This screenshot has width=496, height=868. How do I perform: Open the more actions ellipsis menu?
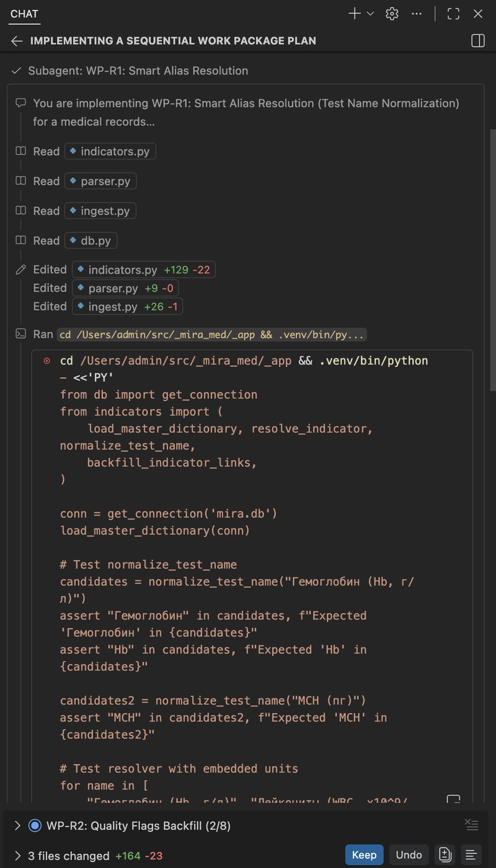(x=417, y=14)
